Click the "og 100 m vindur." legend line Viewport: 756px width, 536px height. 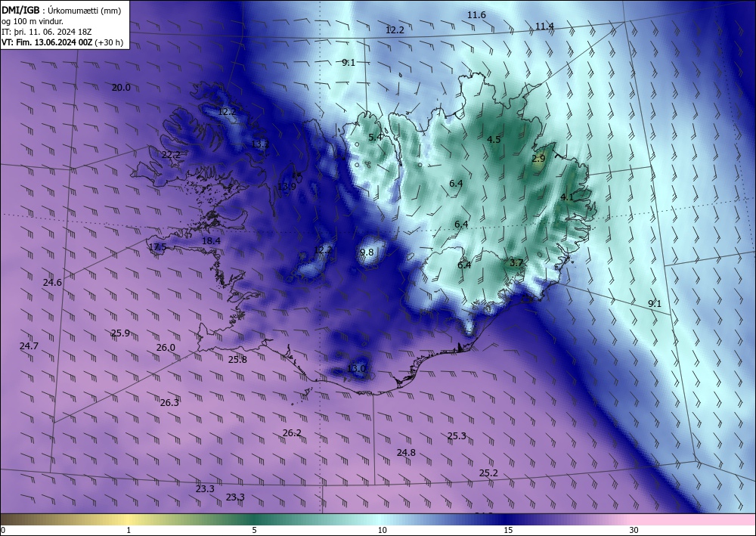coord(33,20)
